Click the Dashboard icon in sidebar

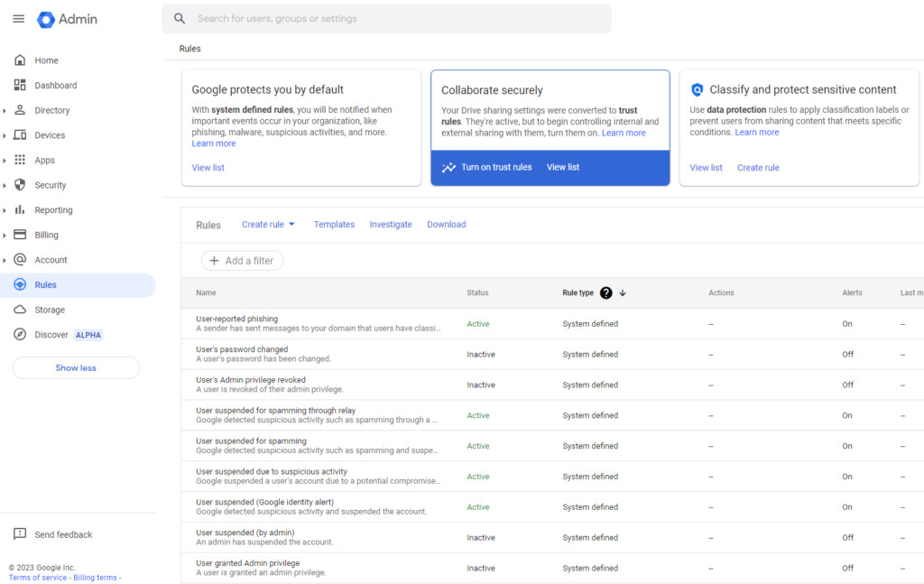point(20,85)
